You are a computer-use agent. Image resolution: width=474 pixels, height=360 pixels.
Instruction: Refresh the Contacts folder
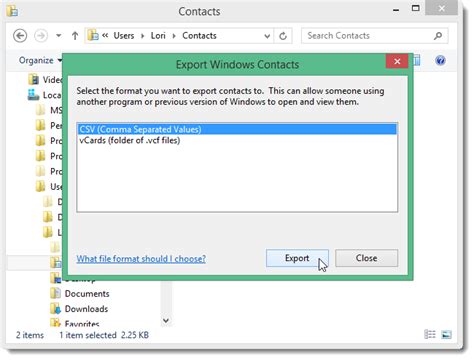(283, 36)
